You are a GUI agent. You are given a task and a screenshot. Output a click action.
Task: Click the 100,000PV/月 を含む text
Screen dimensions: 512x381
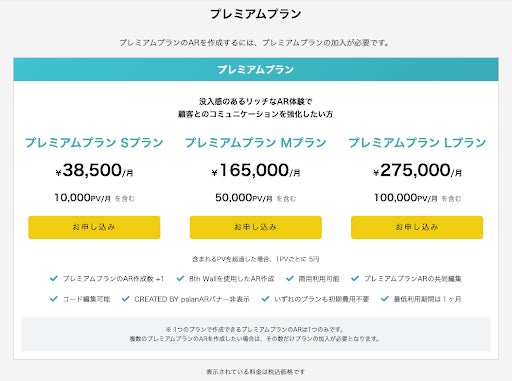[417, 198]
